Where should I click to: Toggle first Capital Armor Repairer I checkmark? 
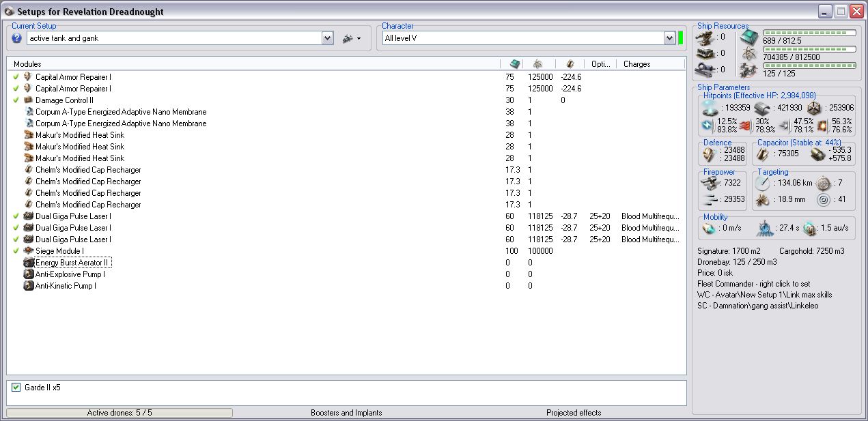(x=16, y=77)
